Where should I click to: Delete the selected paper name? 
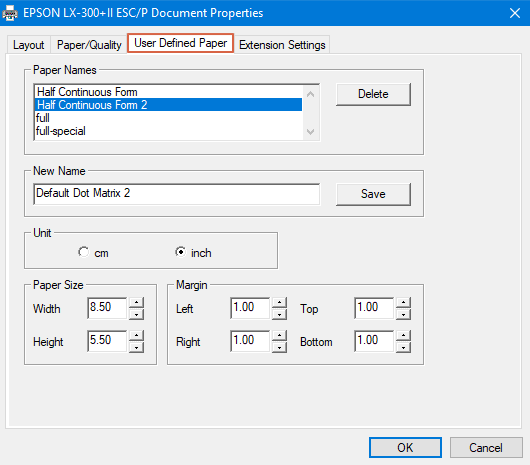tap(373, 94)
